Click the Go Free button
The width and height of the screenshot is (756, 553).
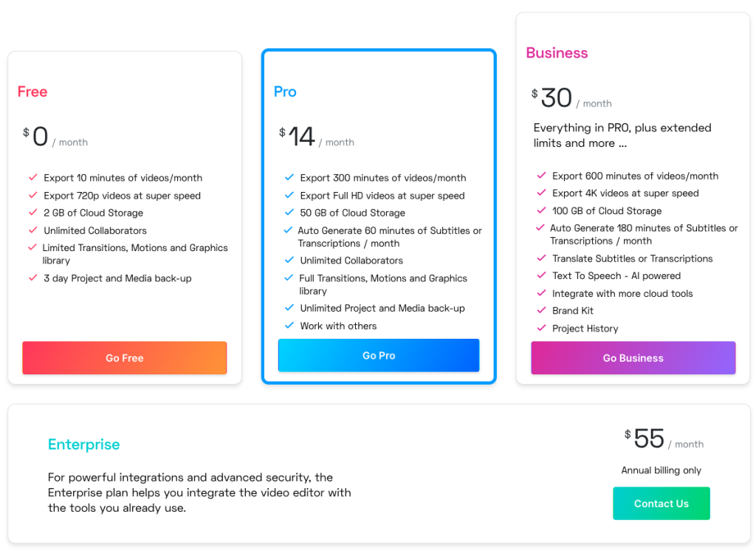pos(124,358)
